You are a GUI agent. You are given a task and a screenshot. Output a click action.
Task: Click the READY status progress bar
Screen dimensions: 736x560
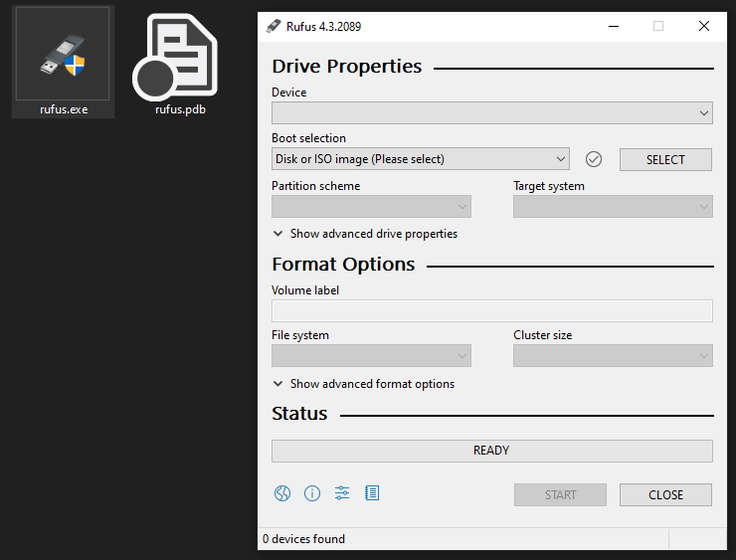click(x=491, y=451)
